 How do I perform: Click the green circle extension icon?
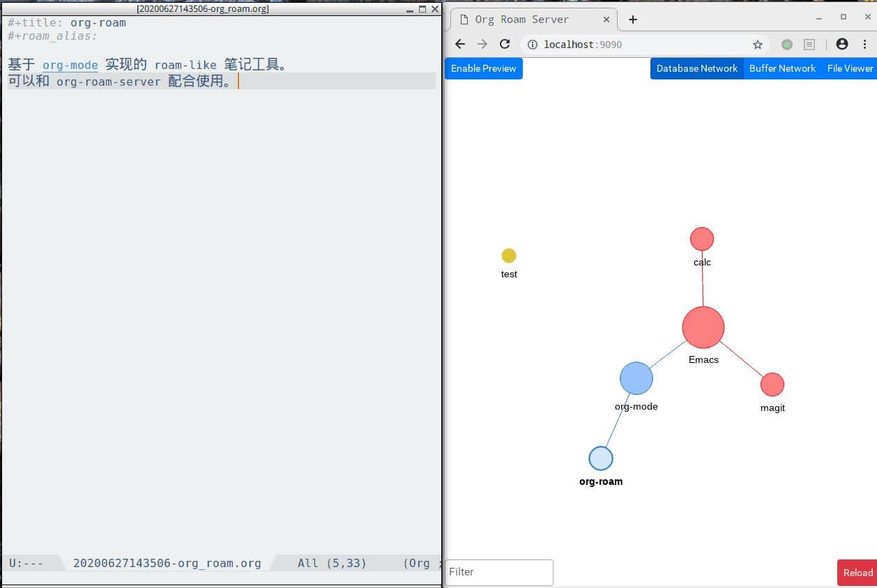pos(787,45)
